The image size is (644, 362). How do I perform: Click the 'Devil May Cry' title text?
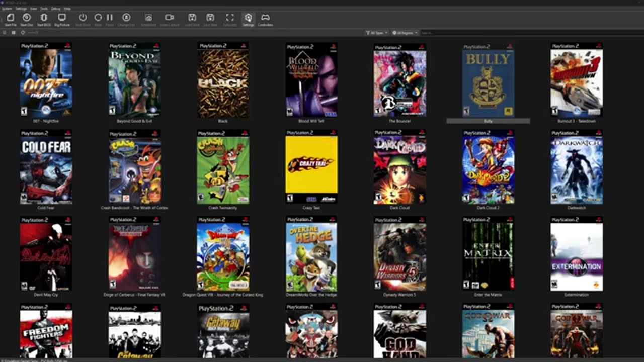tap(46, 295)
